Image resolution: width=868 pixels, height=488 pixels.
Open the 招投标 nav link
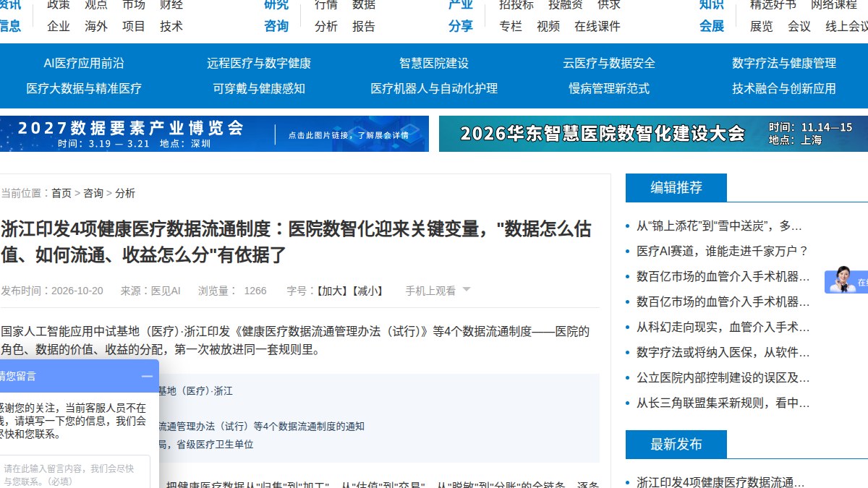[516, 4]
